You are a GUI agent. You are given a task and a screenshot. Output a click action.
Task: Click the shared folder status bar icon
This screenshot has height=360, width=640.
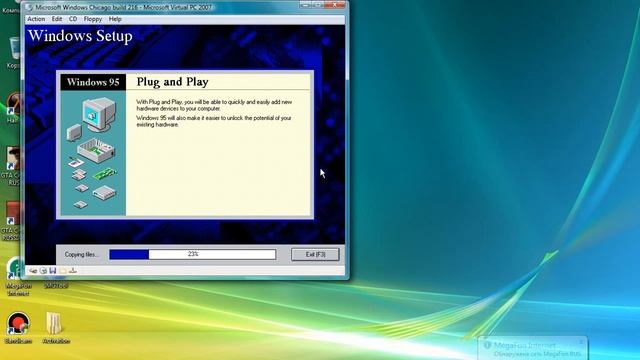pyautogui.click(x=62, y=271)
